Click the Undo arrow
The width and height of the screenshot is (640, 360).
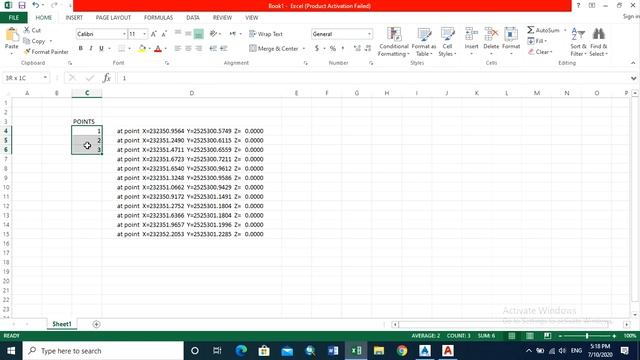click(x=36, y=5)
